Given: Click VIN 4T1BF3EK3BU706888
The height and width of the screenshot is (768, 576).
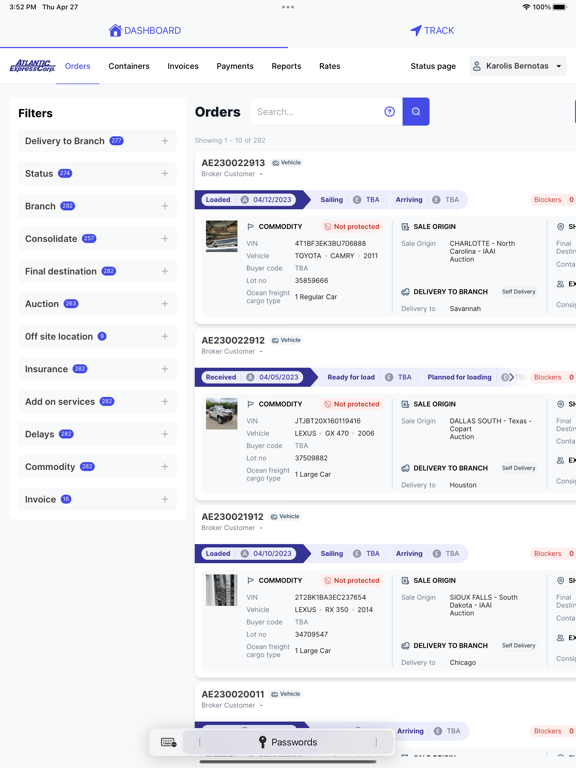Looking at the screenshot, I should click(x=330, y=243).
